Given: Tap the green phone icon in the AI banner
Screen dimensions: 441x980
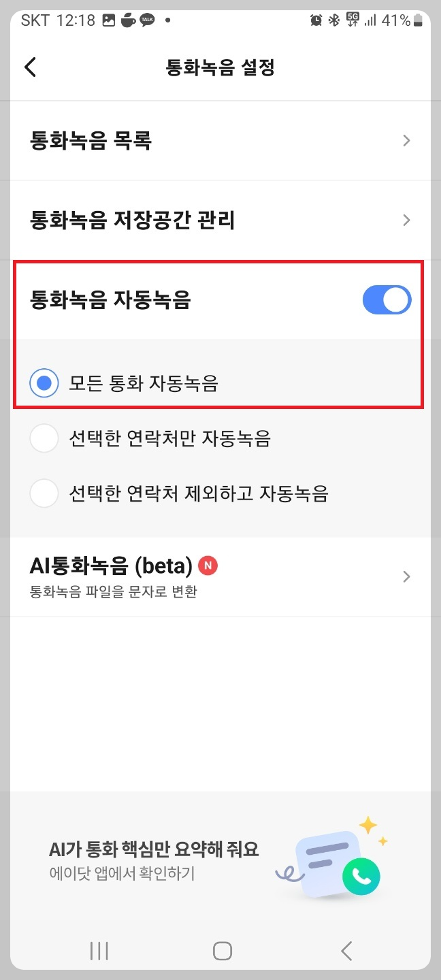Looking at the screenshot, I should click(x=361, y=878).
